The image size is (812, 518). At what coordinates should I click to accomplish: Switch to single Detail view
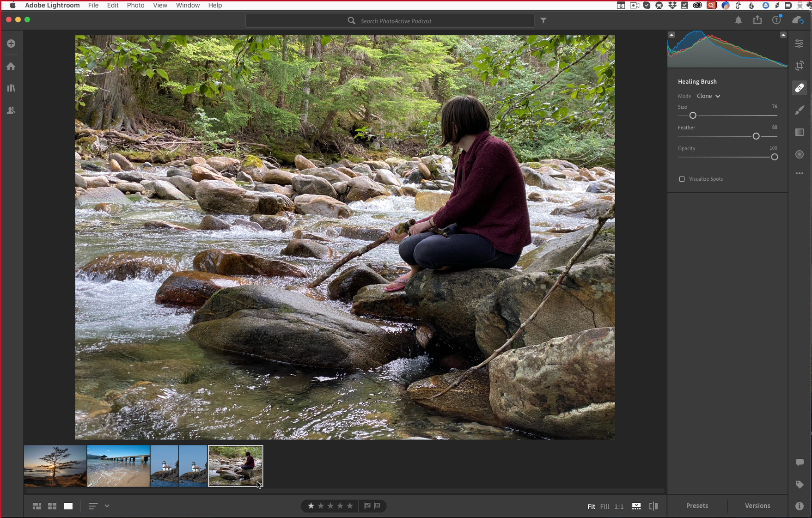pos(68,506)
